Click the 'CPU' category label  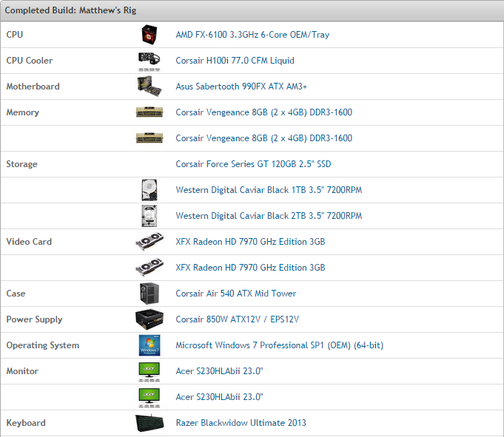pos(15,35)
